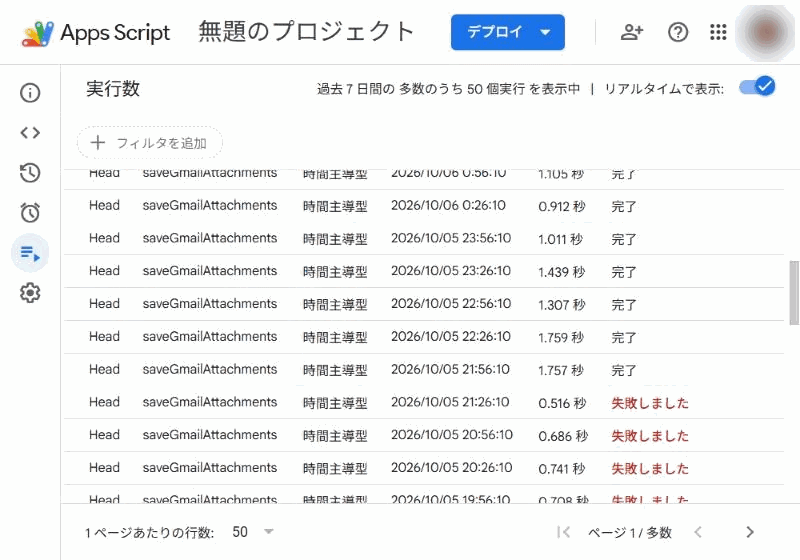Open the Help question mark icon
The width and height of the screenshot is (800, 560).
click(678, 32)
